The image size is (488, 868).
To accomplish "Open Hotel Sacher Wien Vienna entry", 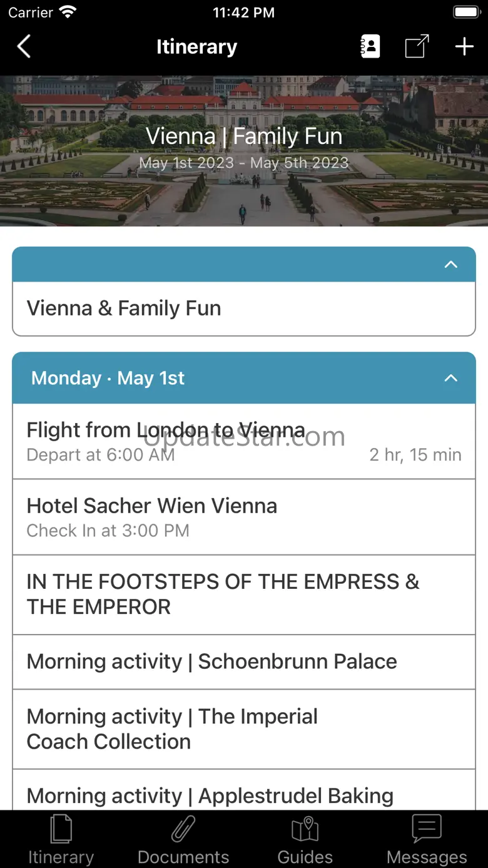I will pyautogui.click(x=244, y=517).
